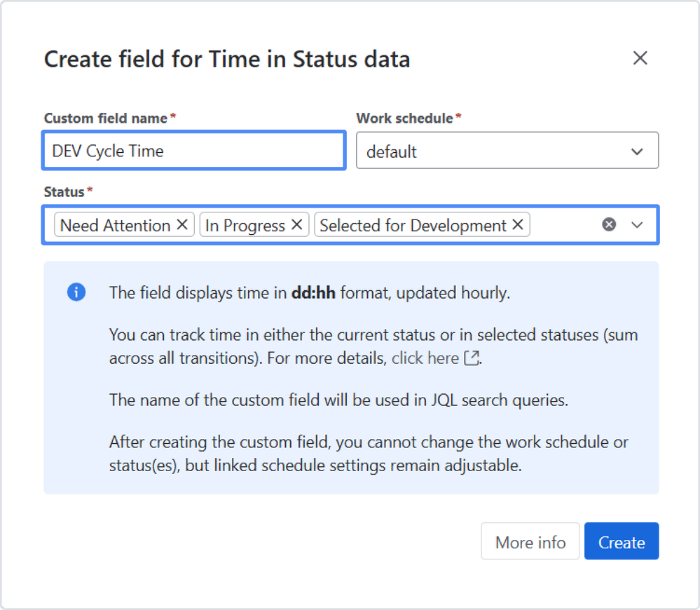Open the Work schedule dropdown arrow
Screen dimensions: 700x610
point(637,151)
